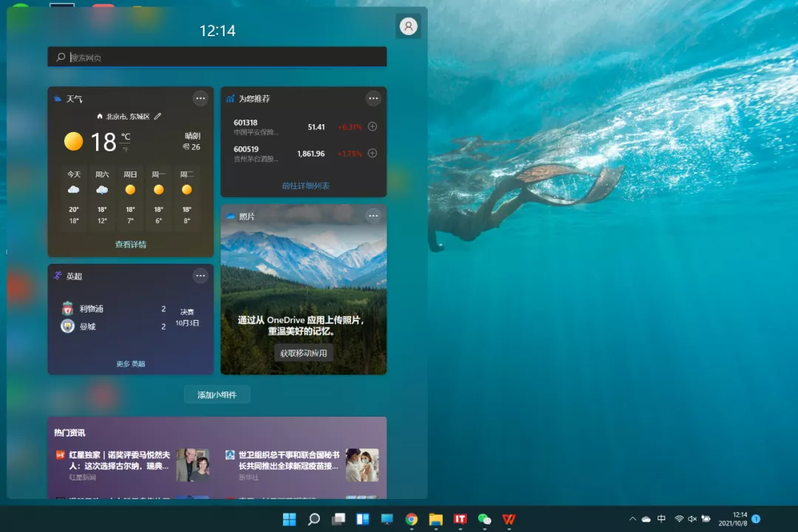Open the user profile icon in widgets panel

click(x=408, y=26)
